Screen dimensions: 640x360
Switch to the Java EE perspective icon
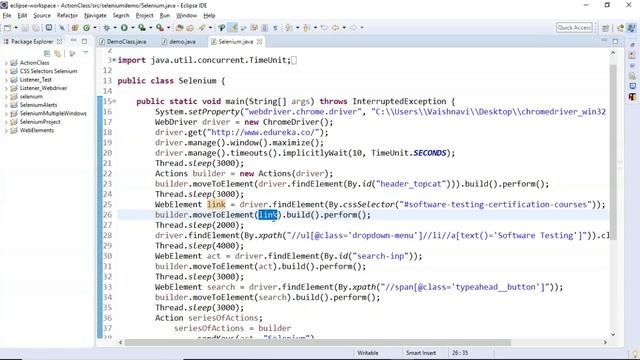pyautogui.click(x=620, y=28)
